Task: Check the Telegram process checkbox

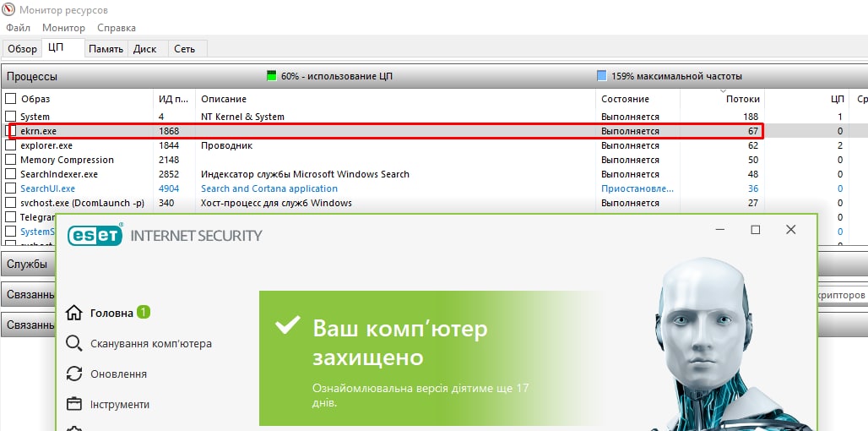Action: (10, 217)
